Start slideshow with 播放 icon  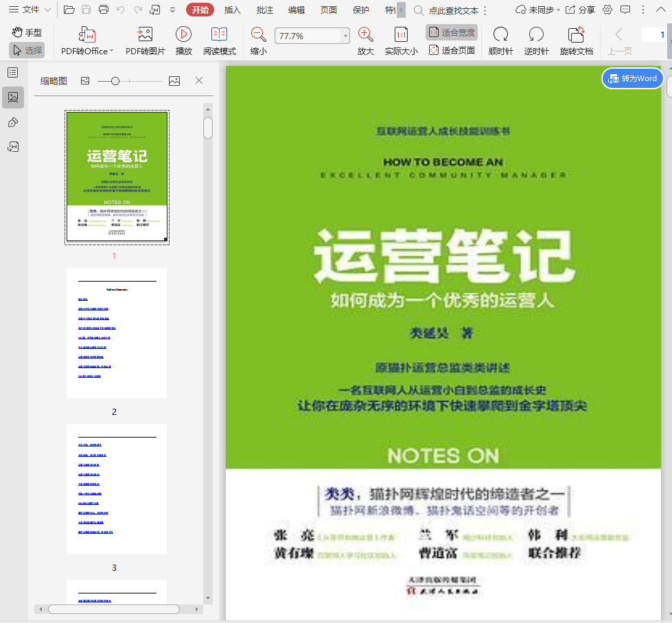click(183, 35)
